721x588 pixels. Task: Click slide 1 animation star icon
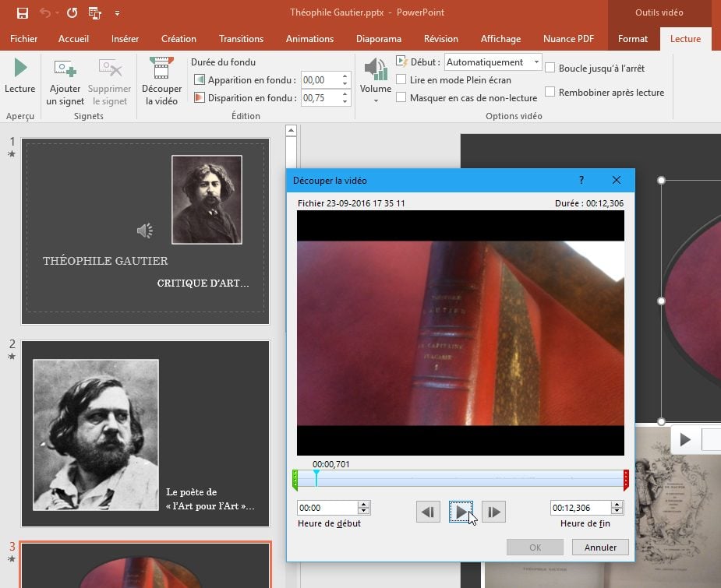12,154
